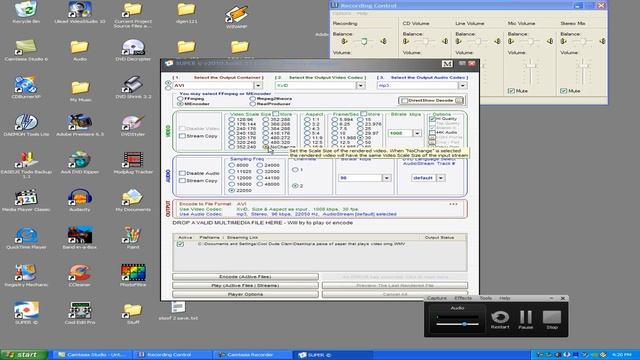The height and width of the screenshot is (360, 640).
Task: Click the Windows Start button
Action: [24, 355]
